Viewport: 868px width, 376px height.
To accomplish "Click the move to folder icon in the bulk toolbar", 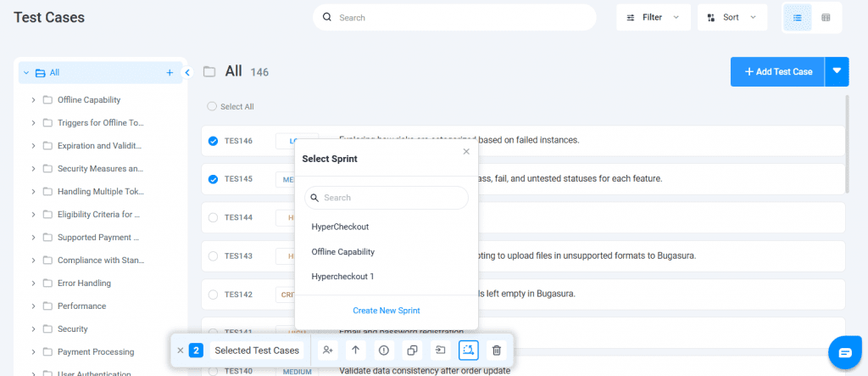I will point(441,350).
